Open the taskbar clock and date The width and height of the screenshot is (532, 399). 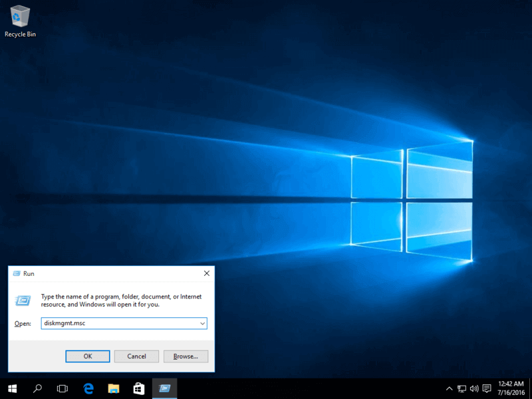[510, 388]
